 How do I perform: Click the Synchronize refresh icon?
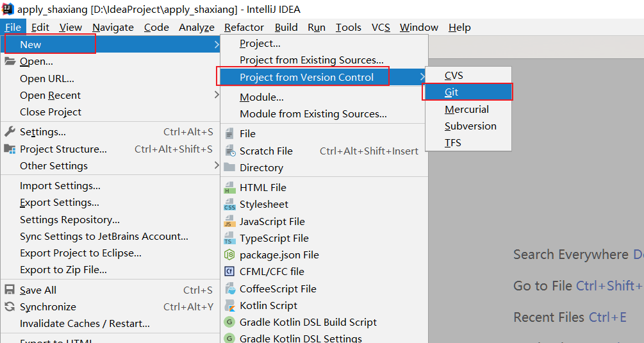point(10,306)
